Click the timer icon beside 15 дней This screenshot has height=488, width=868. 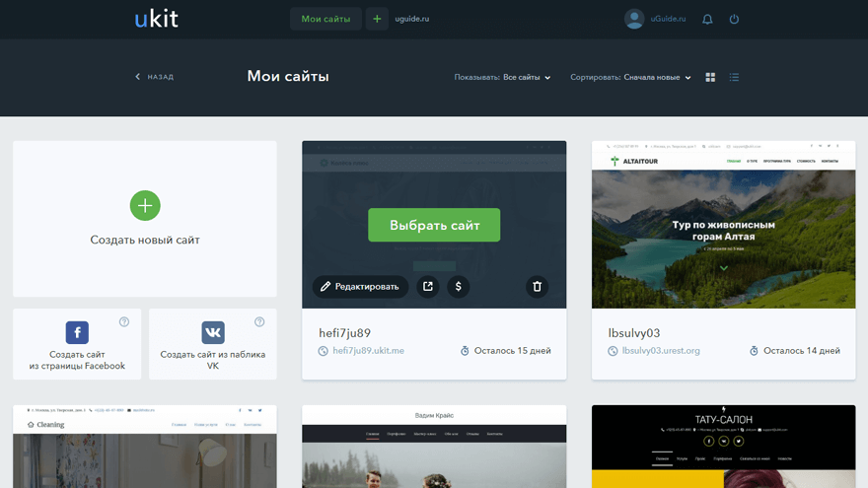pyautogui.click(x=465, y=351)
